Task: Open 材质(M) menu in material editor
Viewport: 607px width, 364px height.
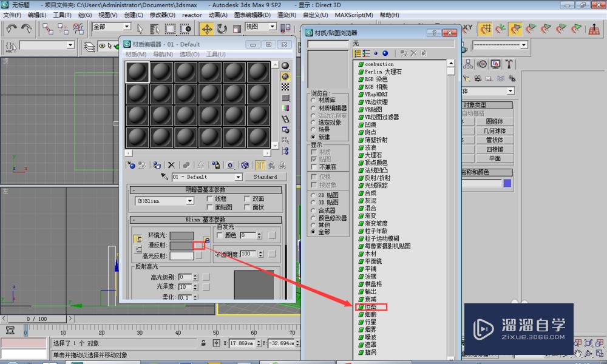Action: click(136, 54)
